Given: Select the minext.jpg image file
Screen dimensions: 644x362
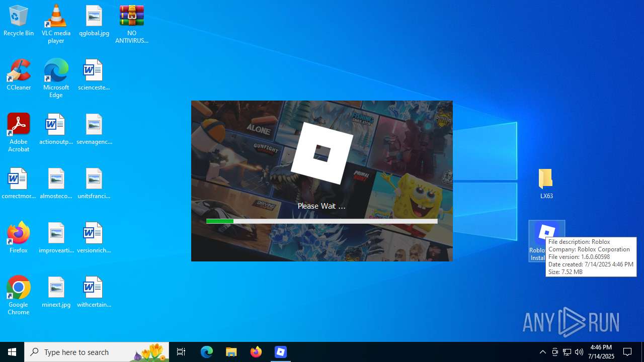Looking at the screenshot, I should tap(56, 292).
